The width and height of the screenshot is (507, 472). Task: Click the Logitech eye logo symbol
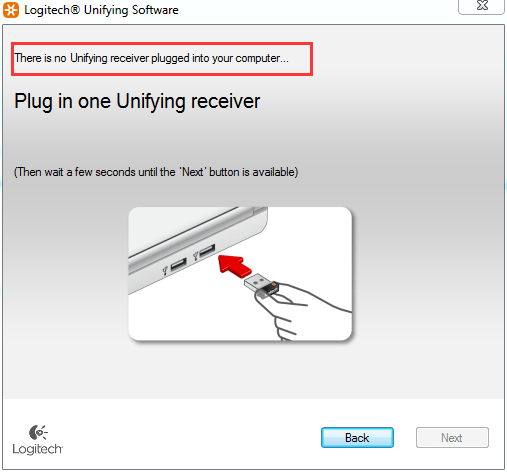(x=38, y=432)
